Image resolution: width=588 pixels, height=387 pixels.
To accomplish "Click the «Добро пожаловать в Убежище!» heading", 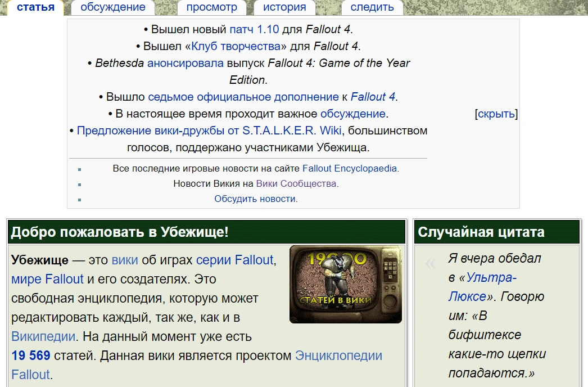I will click(x=120, y=232).
